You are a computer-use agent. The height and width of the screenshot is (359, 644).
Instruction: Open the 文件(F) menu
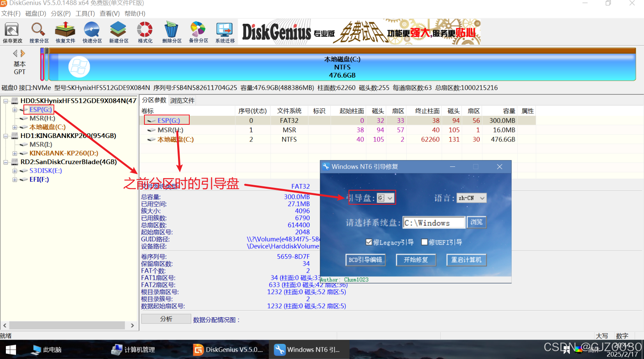pos(11,14)
